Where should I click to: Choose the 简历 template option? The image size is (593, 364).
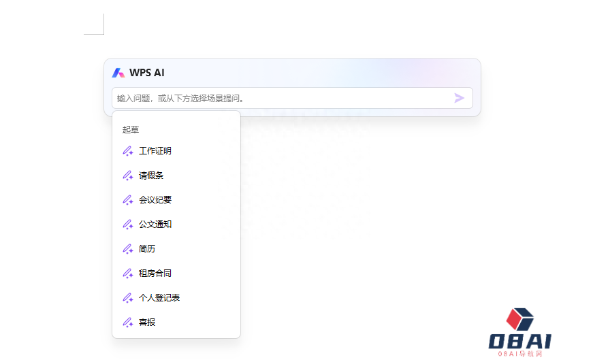coord(147,249)
